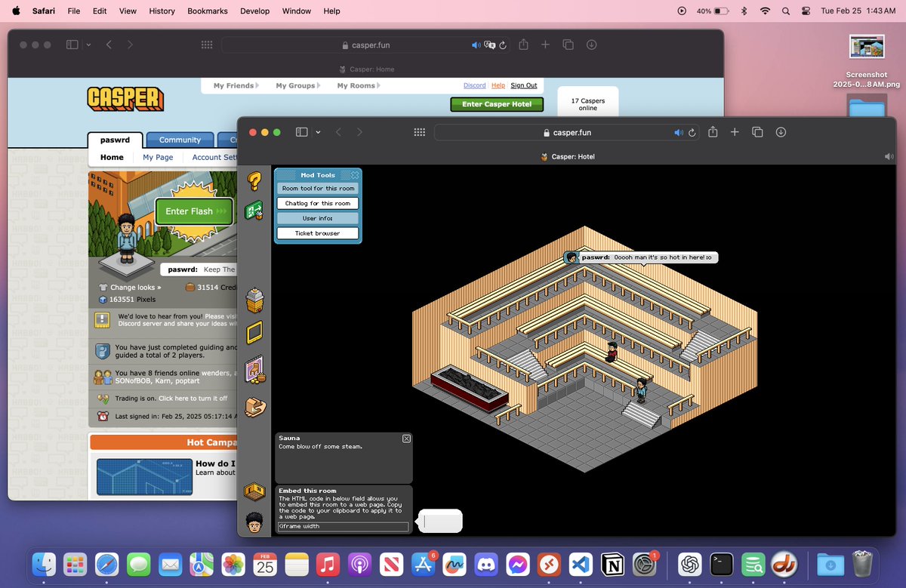Open Control Center in the menu bar

pos(805,11)
